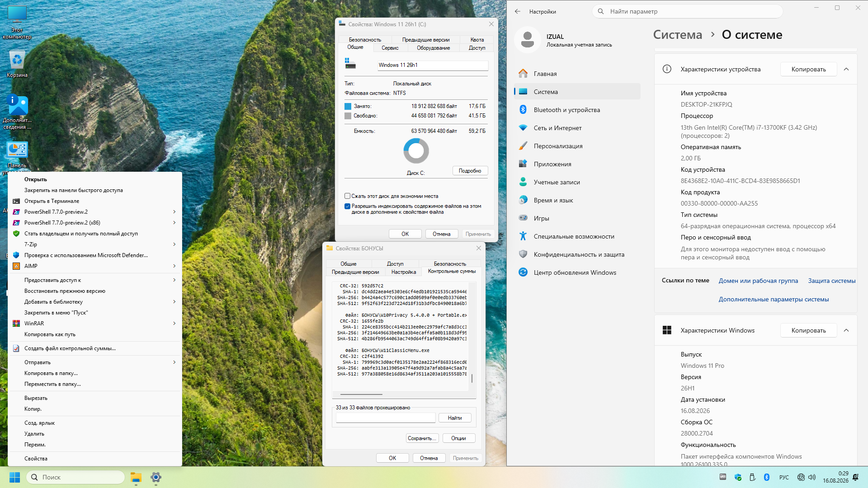The image size is (868, 488).
Task: Expand PowerShell 7.7.0-preview.2 (x86) submenu
Action: [x=95, y=223]
